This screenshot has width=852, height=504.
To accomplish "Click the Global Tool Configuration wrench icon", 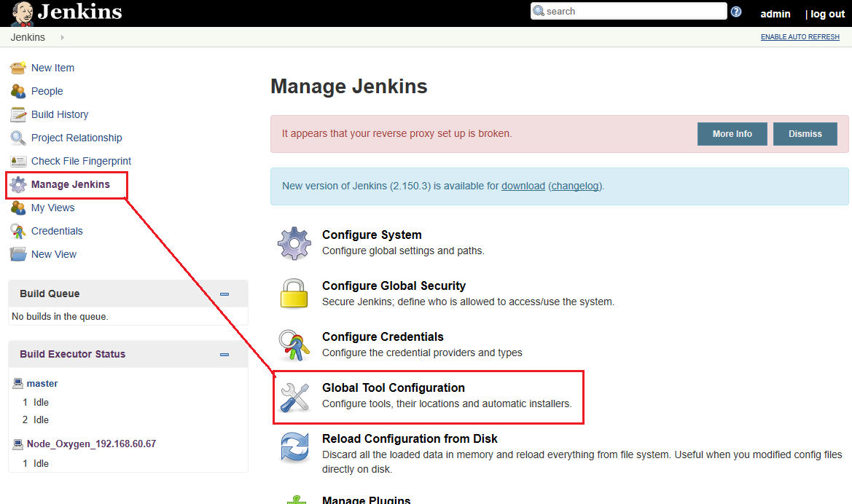I will (x=294, y=396).
